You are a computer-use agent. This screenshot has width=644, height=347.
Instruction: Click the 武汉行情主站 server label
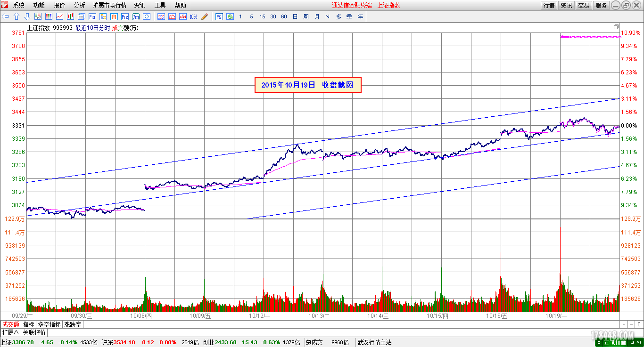375,342
